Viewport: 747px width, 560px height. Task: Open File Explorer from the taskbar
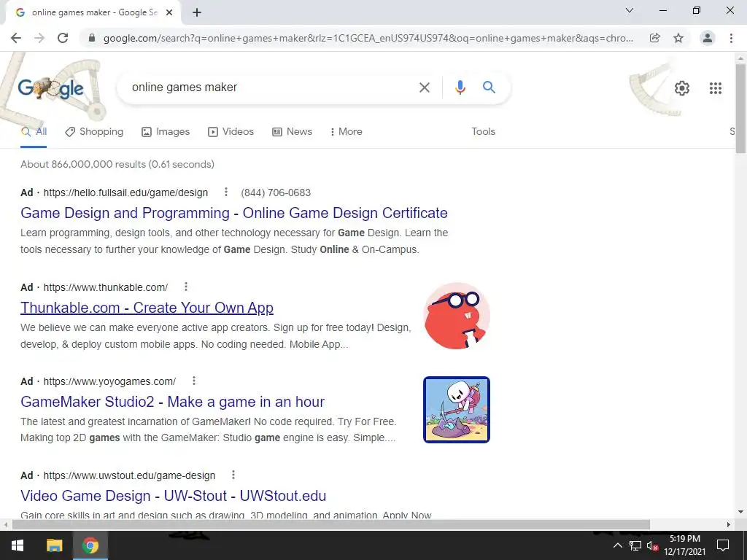coord(54,545)
